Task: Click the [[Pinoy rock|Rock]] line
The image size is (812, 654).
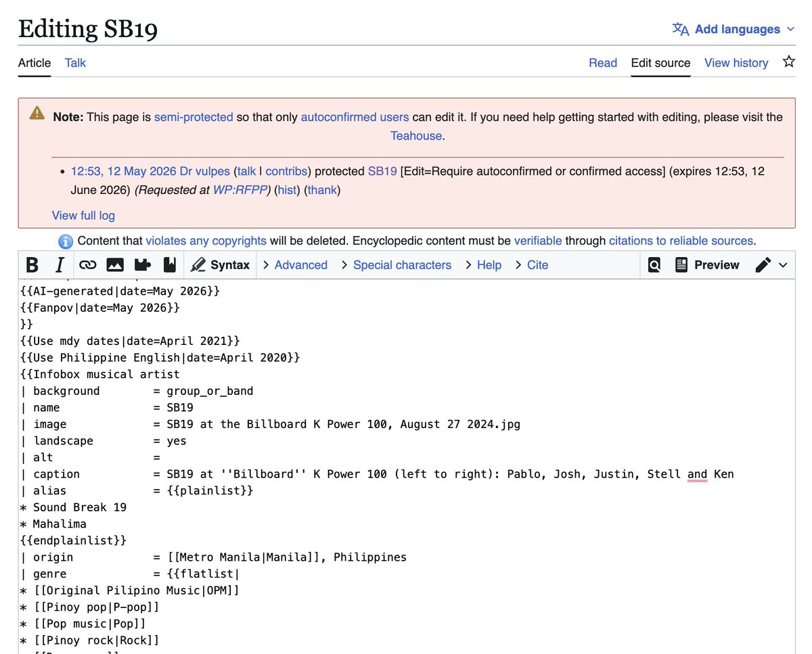Action: [89, 640]
